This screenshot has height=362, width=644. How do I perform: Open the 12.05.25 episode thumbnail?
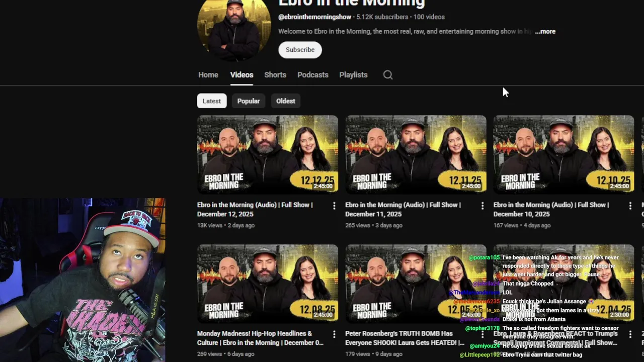[x=416, y=284]
